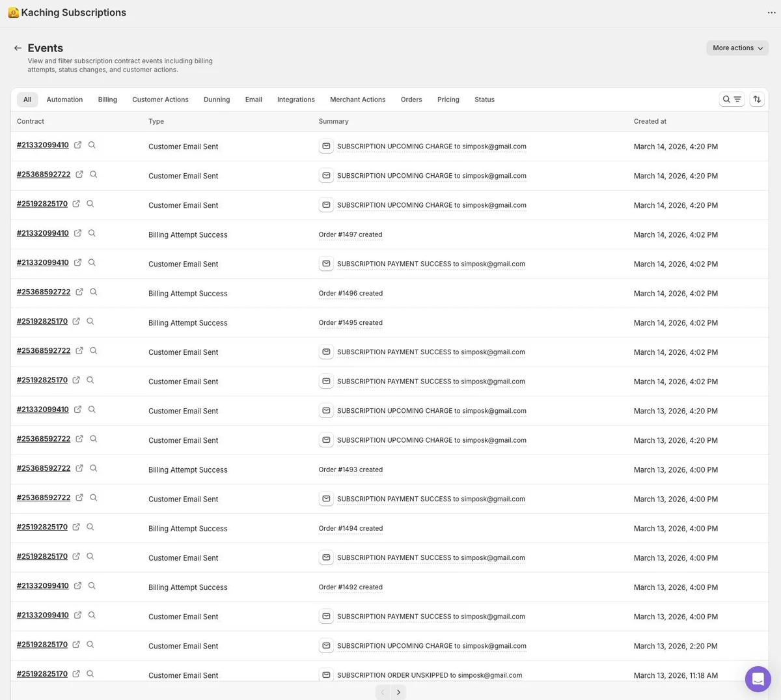
Task: Click the 'Created at' column header
Action: tap(650, 122)
